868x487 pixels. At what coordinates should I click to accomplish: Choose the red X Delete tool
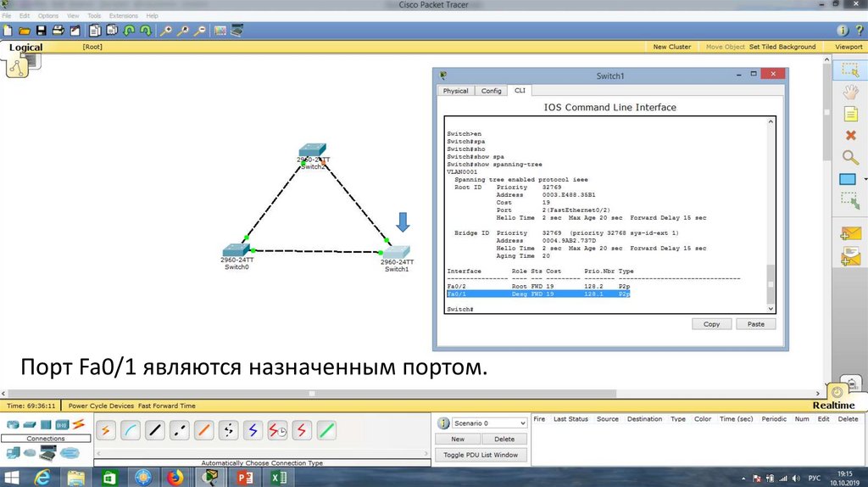851,135
